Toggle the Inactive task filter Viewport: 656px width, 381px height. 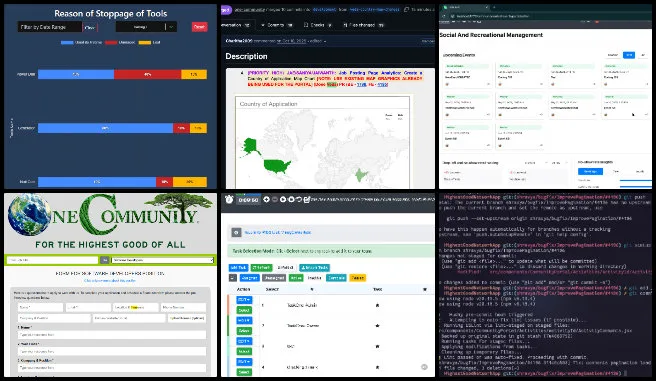coord(315,278)
